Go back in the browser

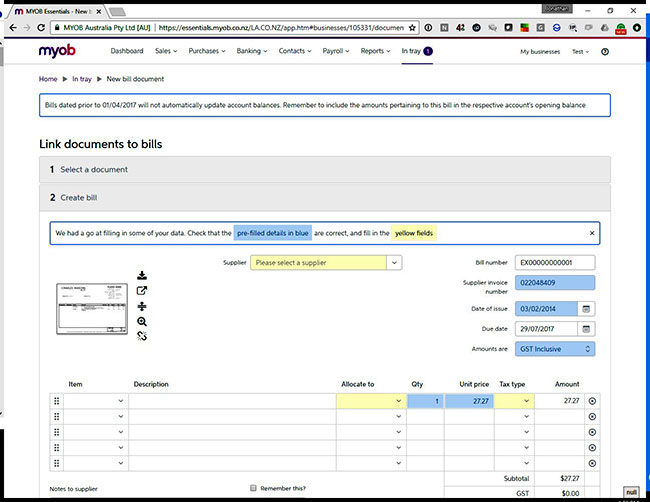[x=13, y=28]
